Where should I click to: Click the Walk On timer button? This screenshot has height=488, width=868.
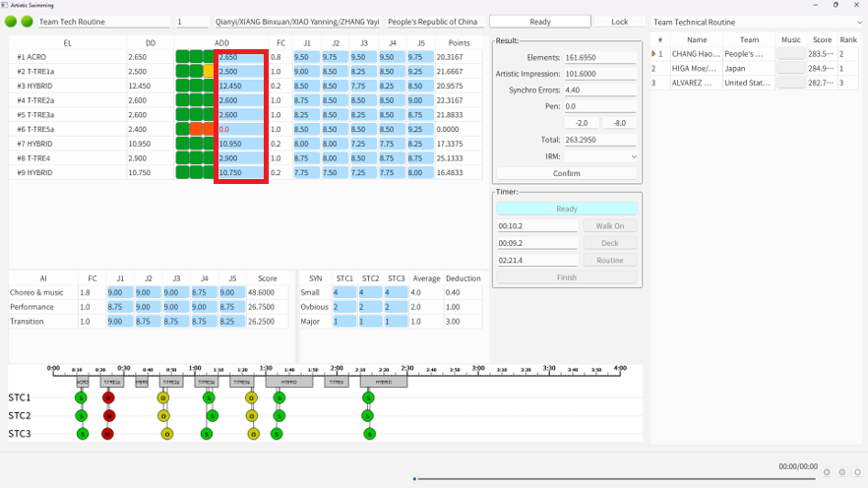point(609,225)
